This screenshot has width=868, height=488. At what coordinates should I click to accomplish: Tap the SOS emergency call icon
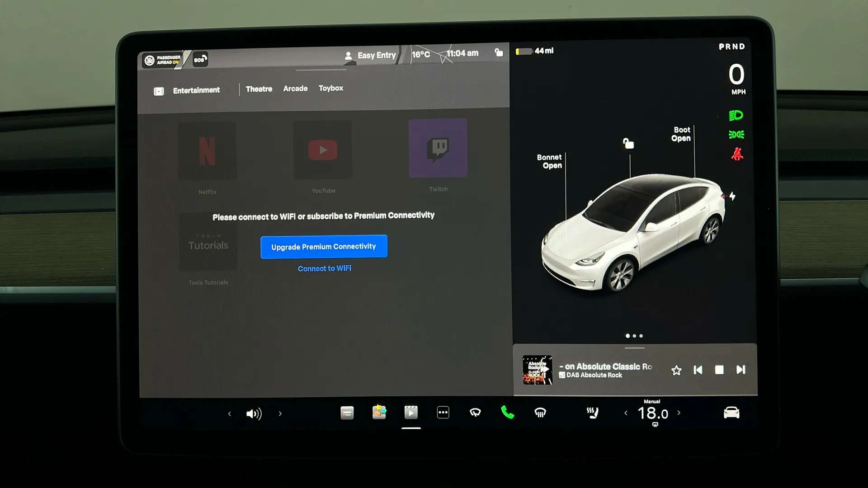coord(200,59)
